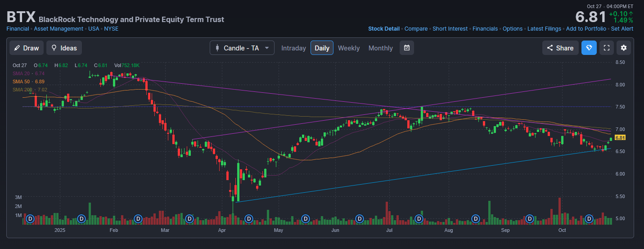Open the Draw tool

26,48
